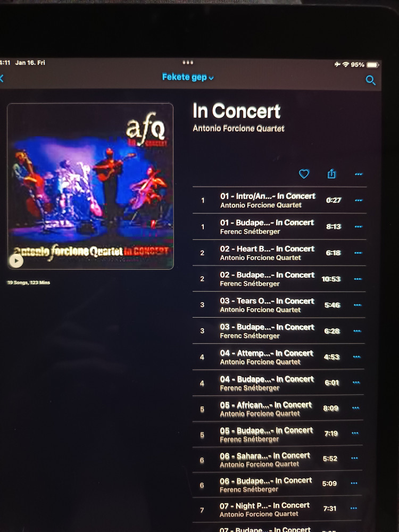This screenshot has width=399, height=532.
Task: Tap the heart favorite icon for album
Action: [304, 174]
